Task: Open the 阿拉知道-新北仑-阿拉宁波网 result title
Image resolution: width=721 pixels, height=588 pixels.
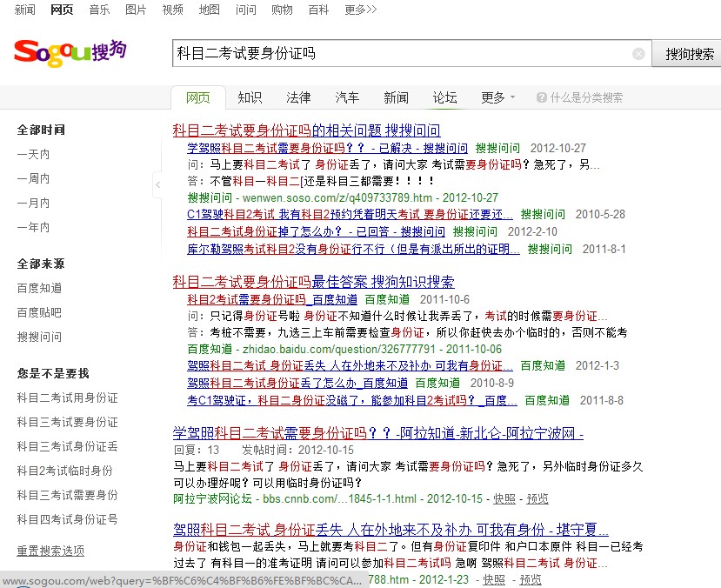Action: tap(378, 433)
